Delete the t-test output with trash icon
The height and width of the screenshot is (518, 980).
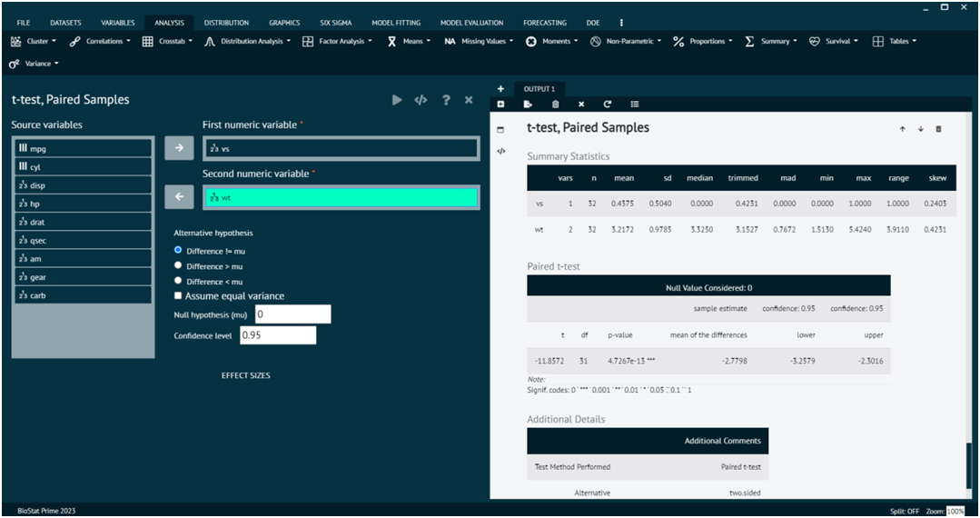click(x=938, y=129)
